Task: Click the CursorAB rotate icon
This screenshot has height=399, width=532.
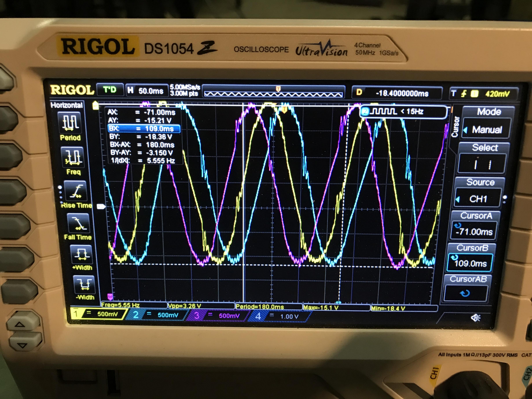Action: (x=465, y=293)
